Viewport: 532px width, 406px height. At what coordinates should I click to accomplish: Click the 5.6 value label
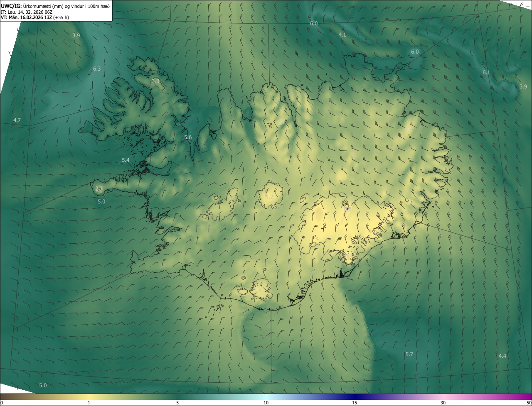188,137
